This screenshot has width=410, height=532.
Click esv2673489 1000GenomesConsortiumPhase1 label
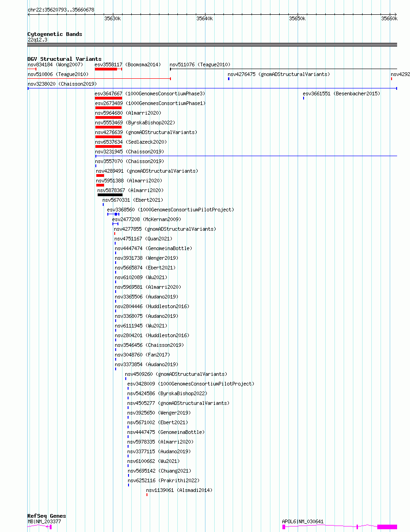pos(150,103)
